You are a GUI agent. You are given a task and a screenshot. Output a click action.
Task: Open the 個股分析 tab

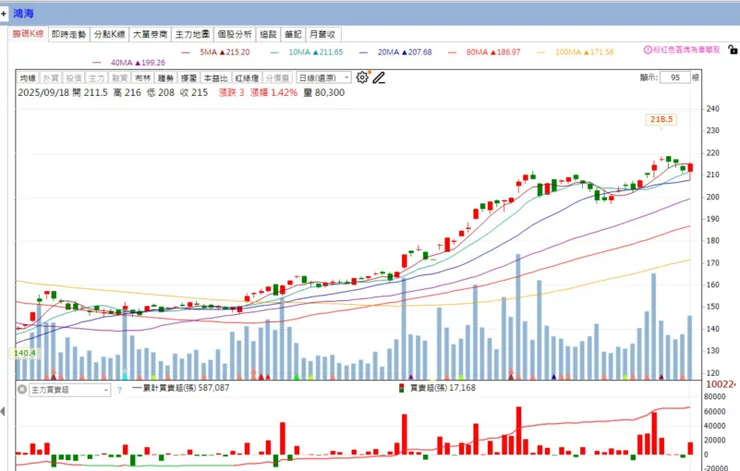[235, 34]
